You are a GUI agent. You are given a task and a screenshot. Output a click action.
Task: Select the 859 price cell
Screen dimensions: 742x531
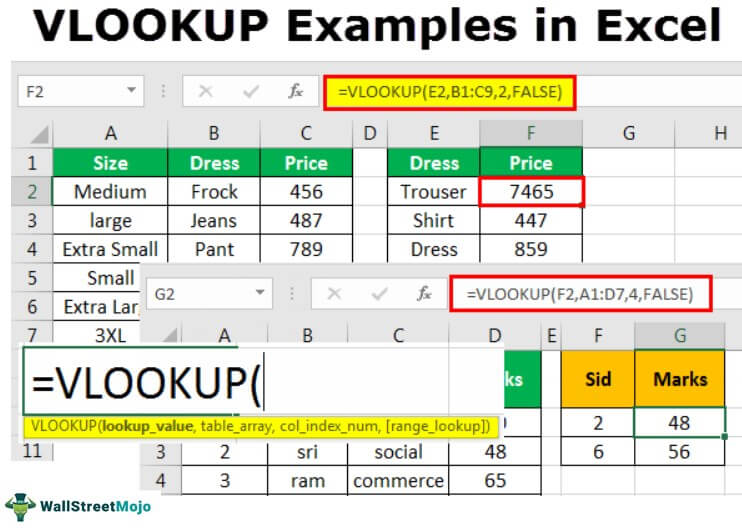(x=531, y=249)
